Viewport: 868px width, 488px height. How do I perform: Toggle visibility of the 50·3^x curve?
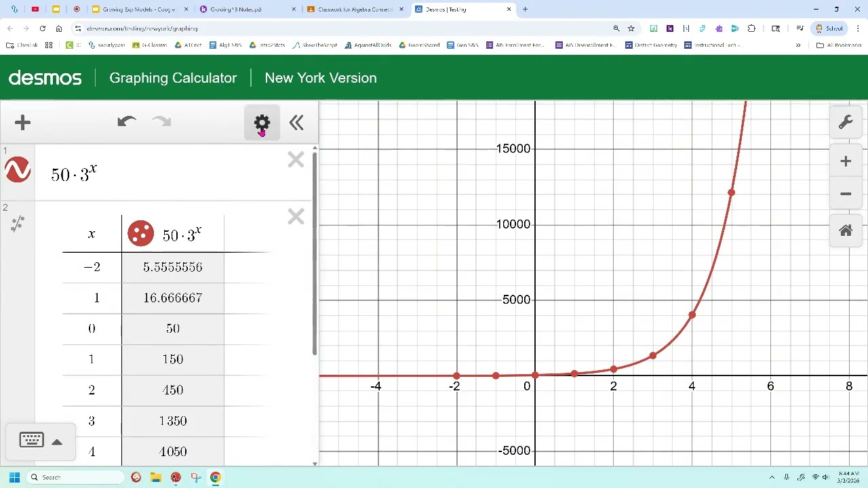pyautogui.click(x=18, y=169)
